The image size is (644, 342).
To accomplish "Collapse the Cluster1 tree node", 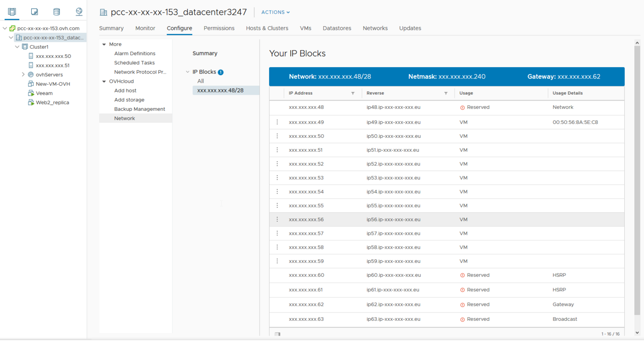I will [17, 46].
